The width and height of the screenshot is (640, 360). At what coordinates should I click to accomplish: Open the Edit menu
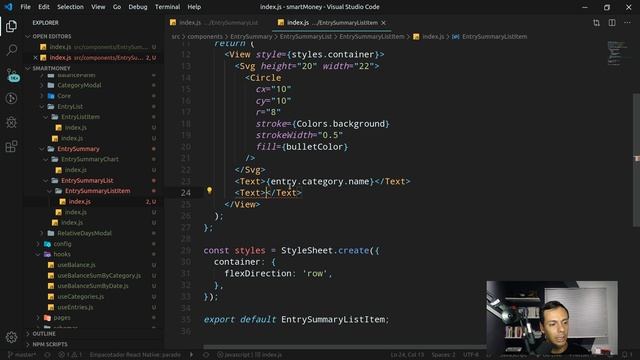click(x=44, y=7)
